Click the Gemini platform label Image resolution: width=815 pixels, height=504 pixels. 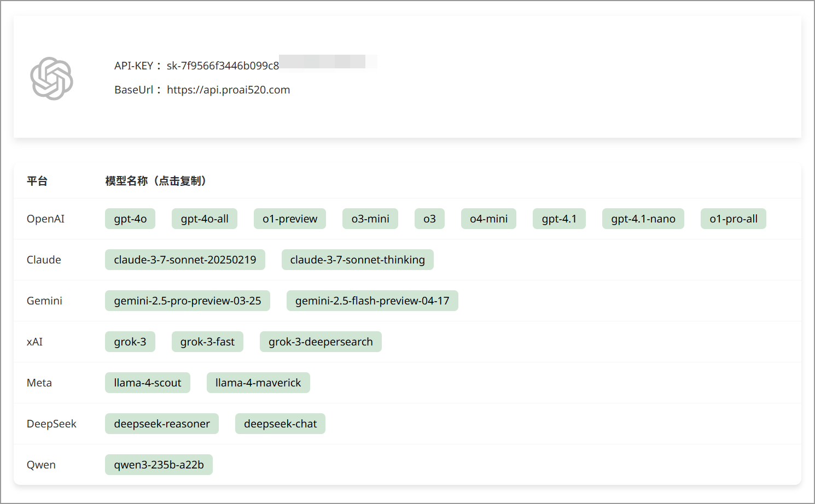pyautogui.click(x=44, y=301)
